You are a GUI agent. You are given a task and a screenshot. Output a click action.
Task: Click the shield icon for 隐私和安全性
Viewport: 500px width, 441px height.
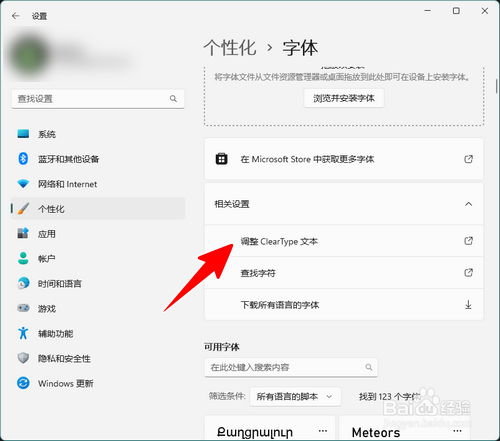(x=23, y=358)
